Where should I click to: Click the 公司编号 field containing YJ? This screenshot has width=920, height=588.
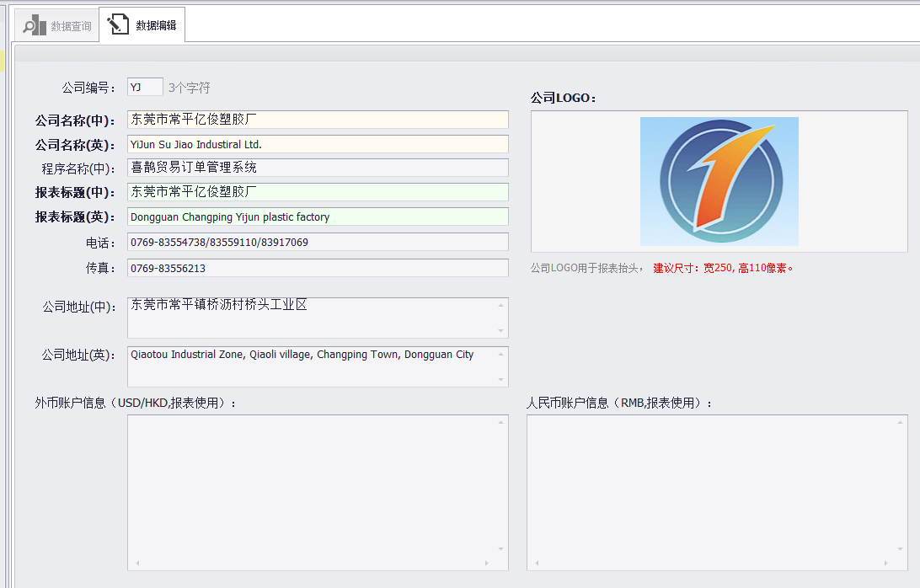pyautogui.click(x=145, y=88)
